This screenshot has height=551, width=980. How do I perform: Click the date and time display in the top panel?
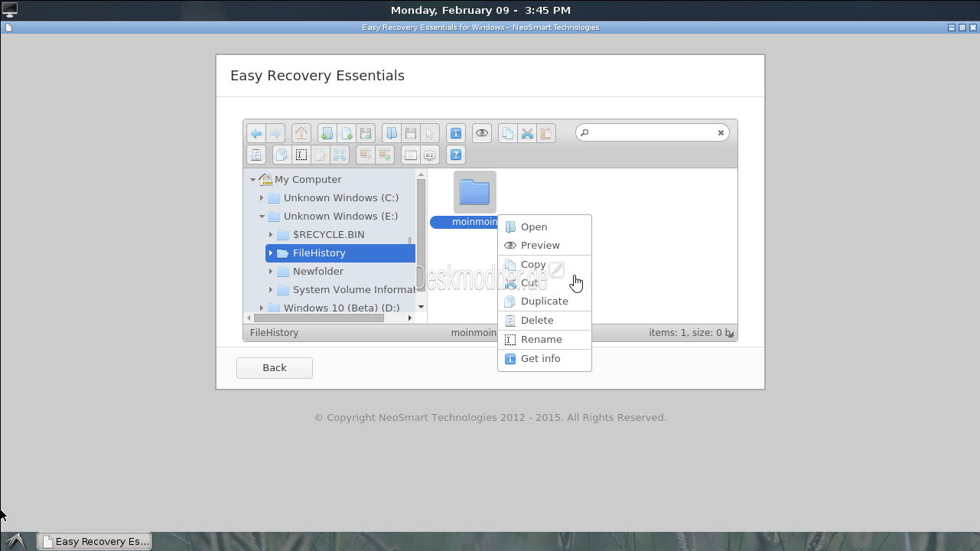tap(480, 10)
